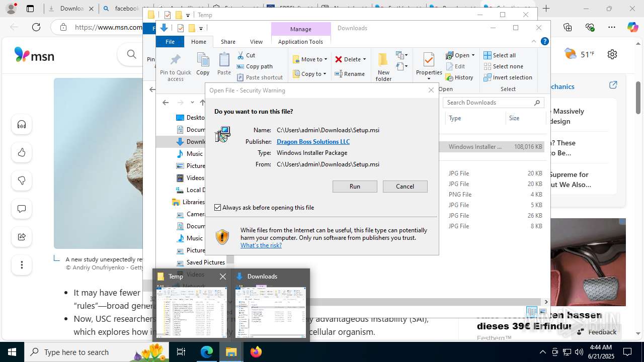Image resolution: width=644 pixels, height=362 pixels.
Task: Close the Temp preview thumbnail
Action: click(223, 277)
